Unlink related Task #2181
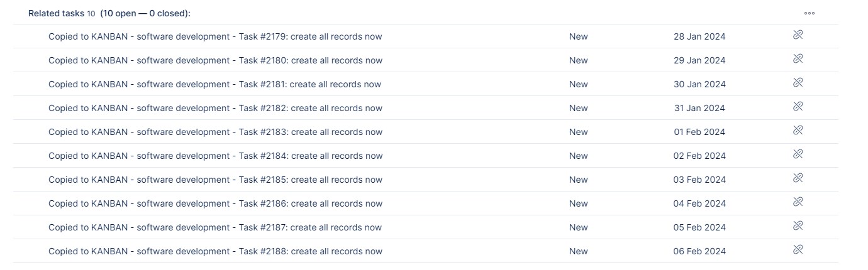 (x=798, y=83)
